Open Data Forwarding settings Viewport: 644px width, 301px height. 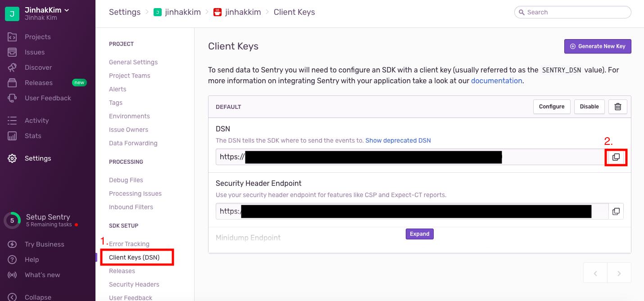coord(133,143)
